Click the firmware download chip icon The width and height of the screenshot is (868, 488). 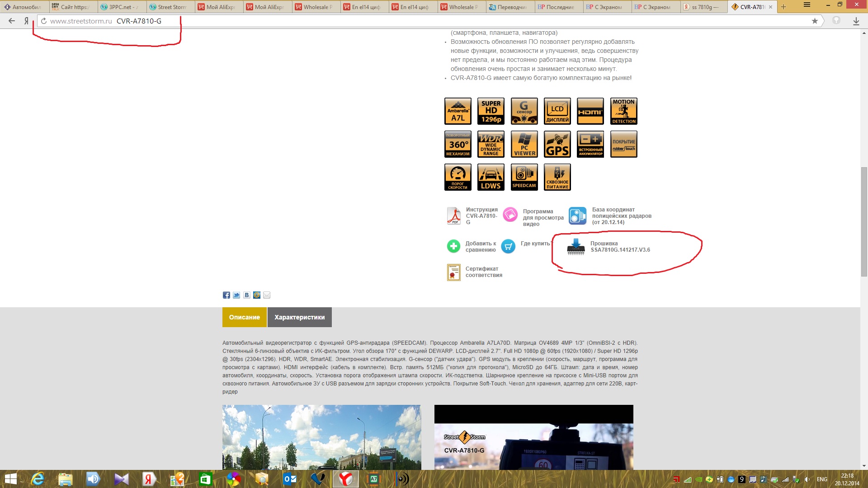coord(576,247)
